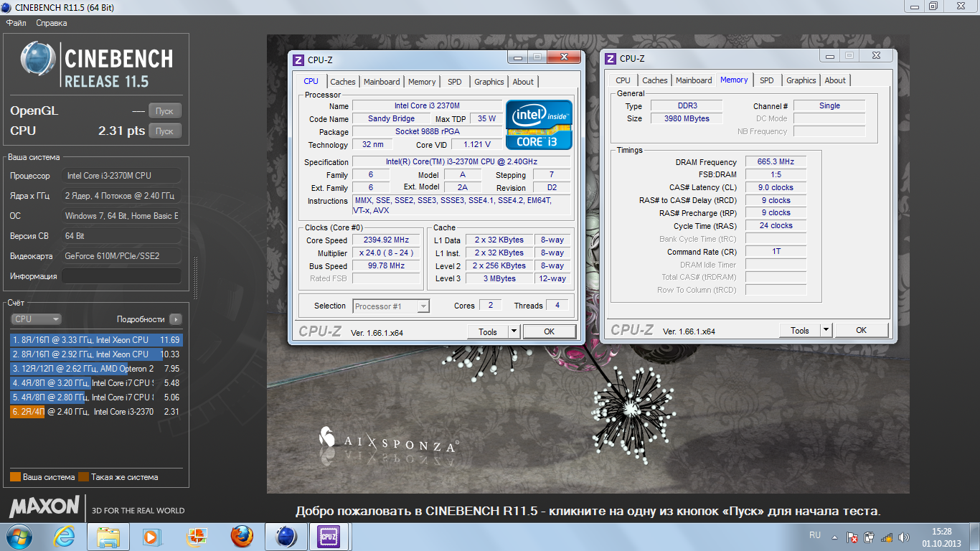Click OK in right CPU-Z window
The image size is (980, 551).
click(x=862, y=330)
